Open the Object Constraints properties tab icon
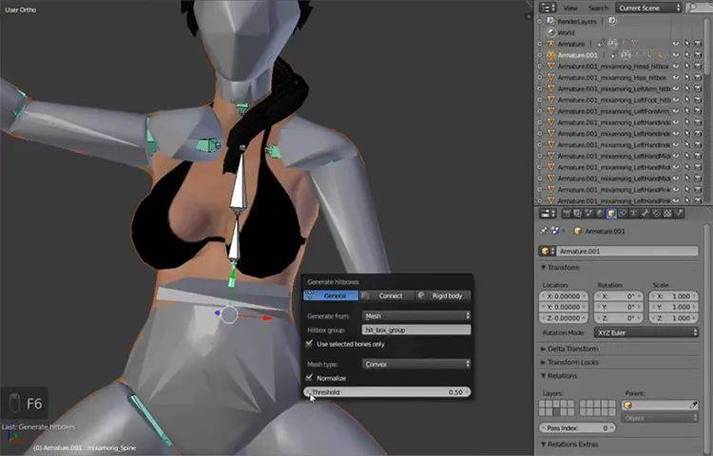 click(x=623, y=213)
